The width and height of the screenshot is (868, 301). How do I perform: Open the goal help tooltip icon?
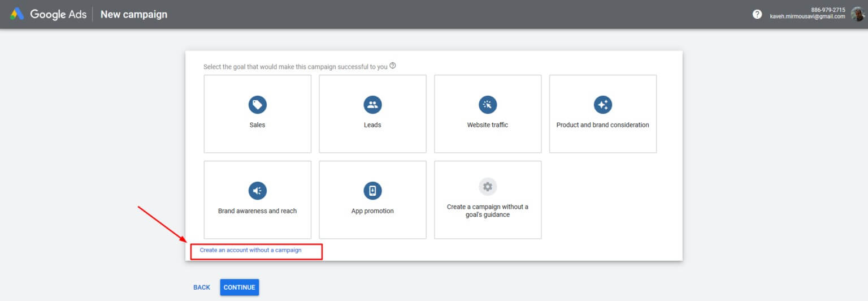[x=393, y=66]
